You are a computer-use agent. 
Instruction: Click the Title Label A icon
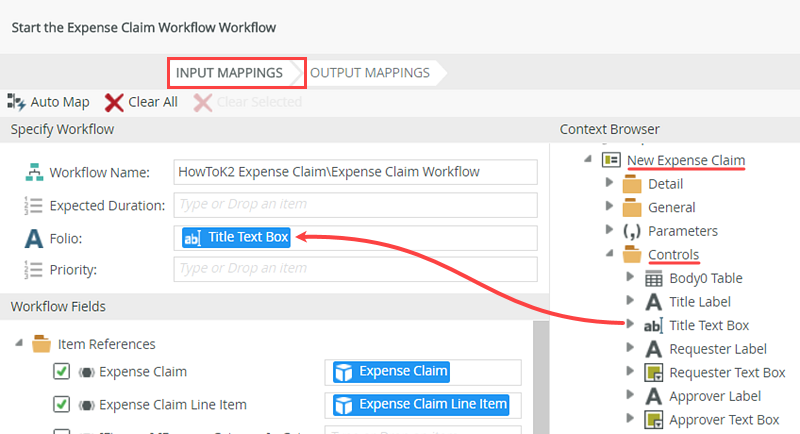coord(654,302)
